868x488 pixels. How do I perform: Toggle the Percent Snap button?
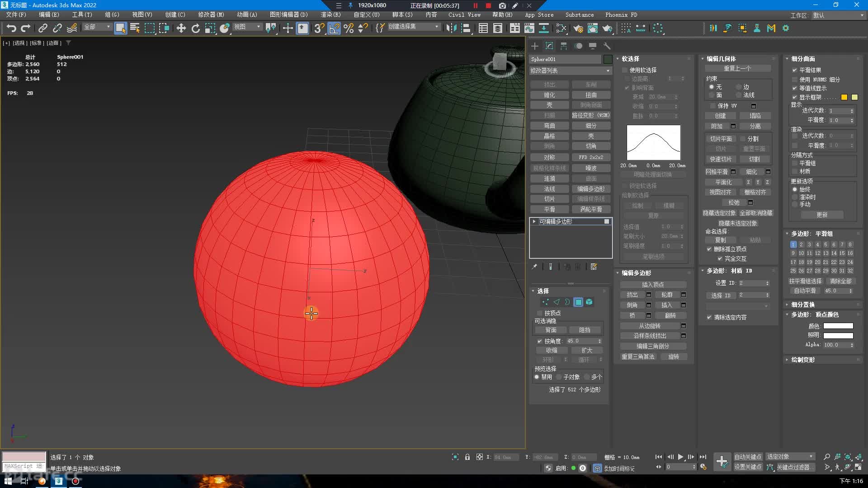pos(349,28)
